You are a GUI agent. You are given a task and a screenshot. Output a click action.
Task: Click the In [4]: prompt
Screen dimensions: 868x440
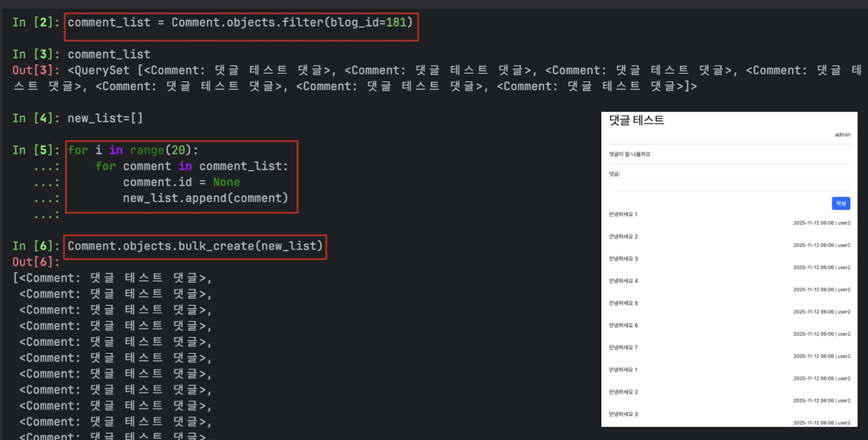[36, 118]
